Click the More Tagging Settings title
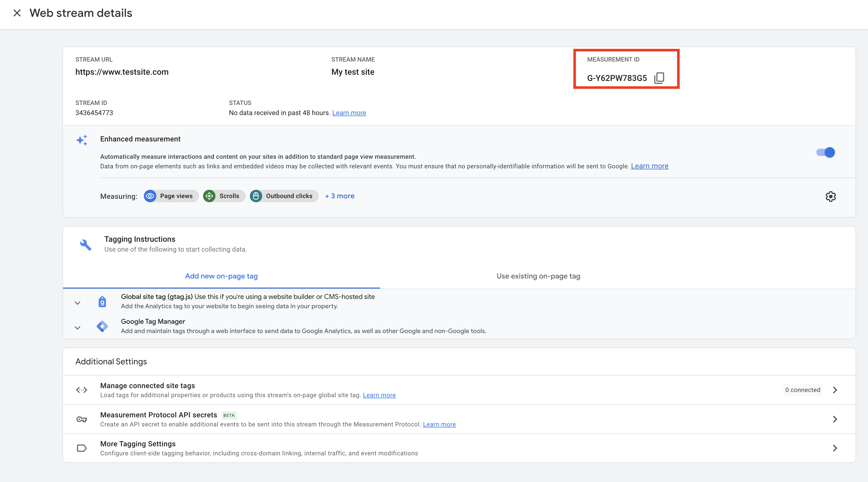The width and height of the screenshot is (868, 482). (x=138, y=444)
